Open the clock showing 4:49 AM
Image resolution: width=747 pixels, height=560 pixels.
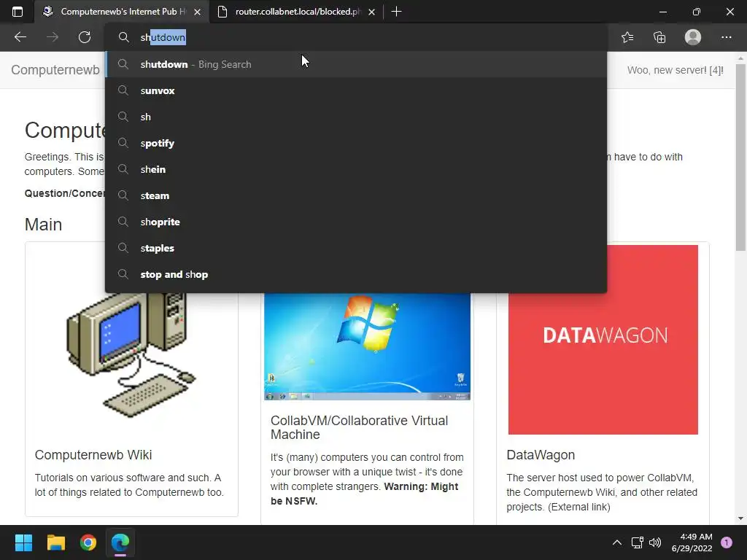point(692,542)
